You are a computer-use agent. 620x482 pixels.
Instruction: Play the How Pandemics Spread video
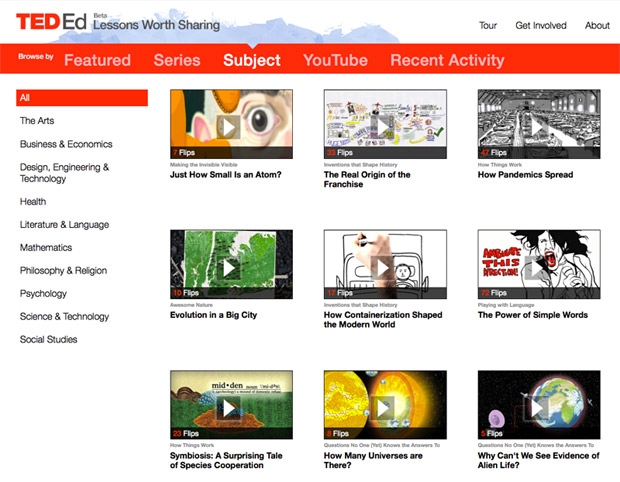(x=537, y=127)
